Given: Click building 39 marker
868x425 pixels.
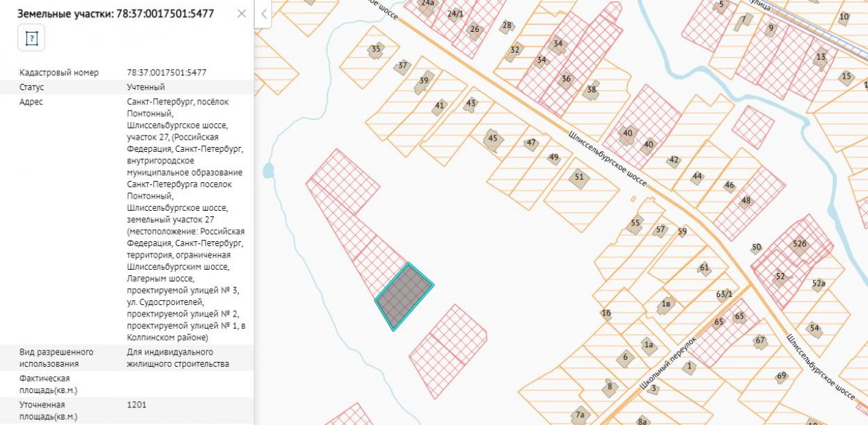Looking at the screenshot, I should 425,80.
